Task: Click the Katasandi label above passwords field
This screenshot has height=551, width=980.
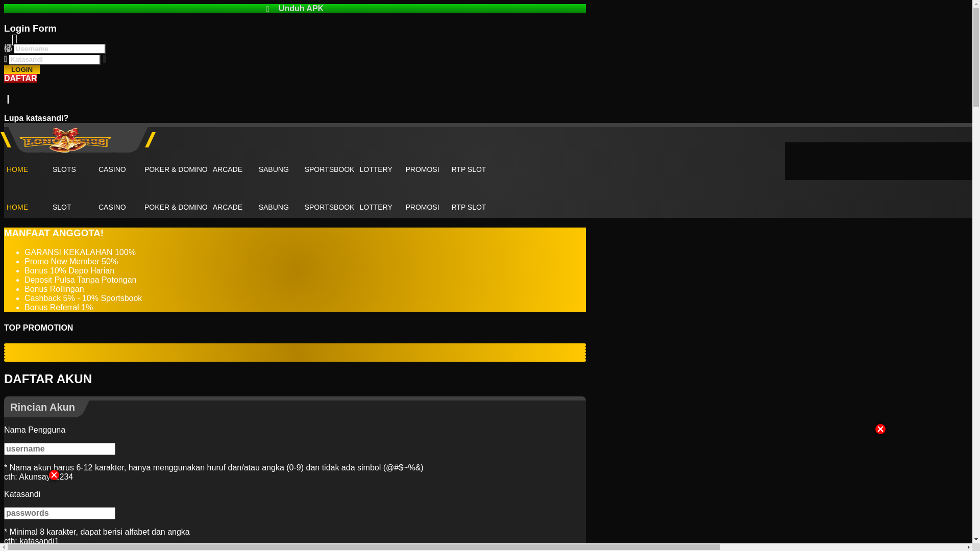Action: [22, 494]
